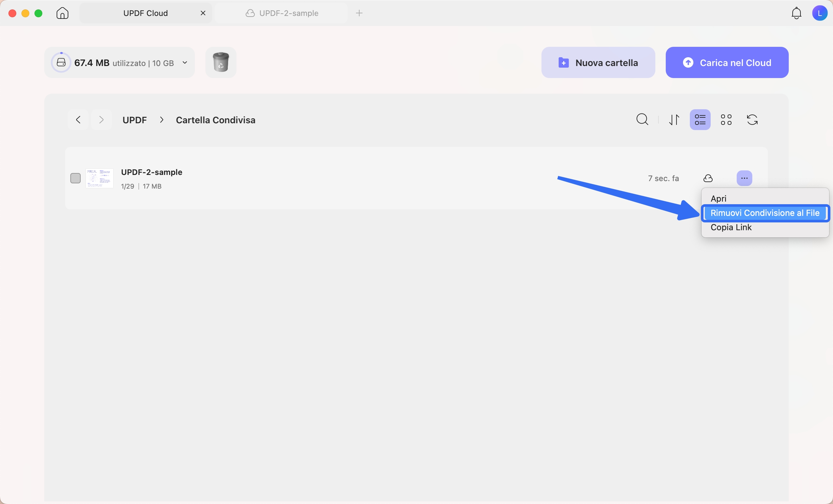Viewport: 833px width, 504px height.
Task: Click the up-arrow icon in Carica nel Cloud
Action: (688, 62)
